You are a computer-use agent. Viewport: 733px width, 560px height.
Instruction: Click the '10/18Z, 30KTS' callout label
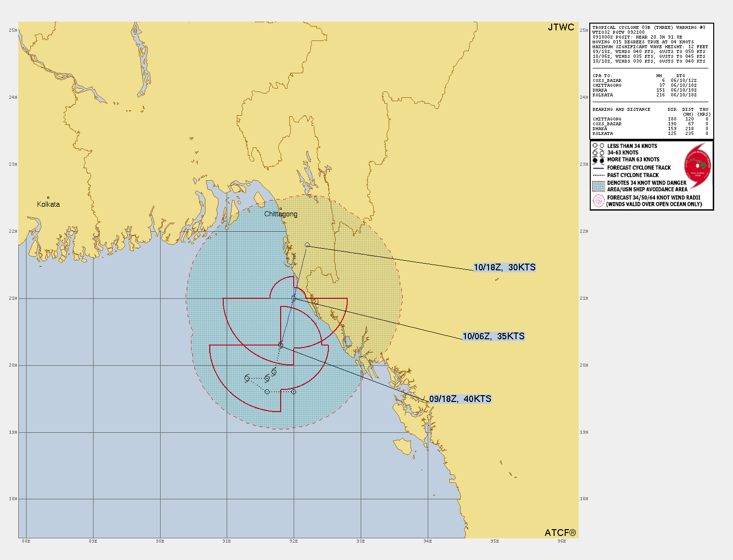pos(504,267)
